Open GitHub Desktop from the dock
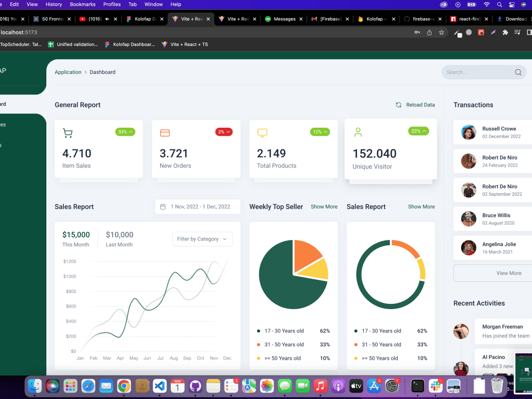The width and height of the screenshot is (532, 399). pos(195,386)
